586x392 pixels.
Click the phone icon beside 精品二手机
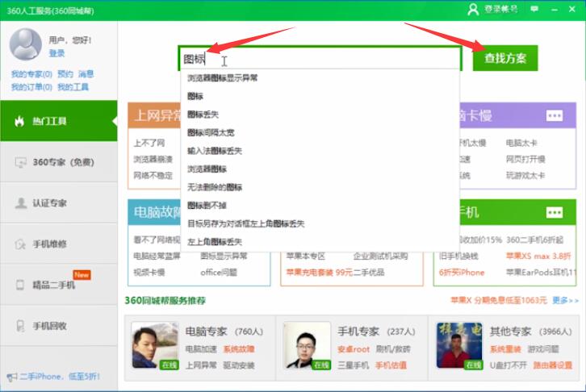(20, 285)
